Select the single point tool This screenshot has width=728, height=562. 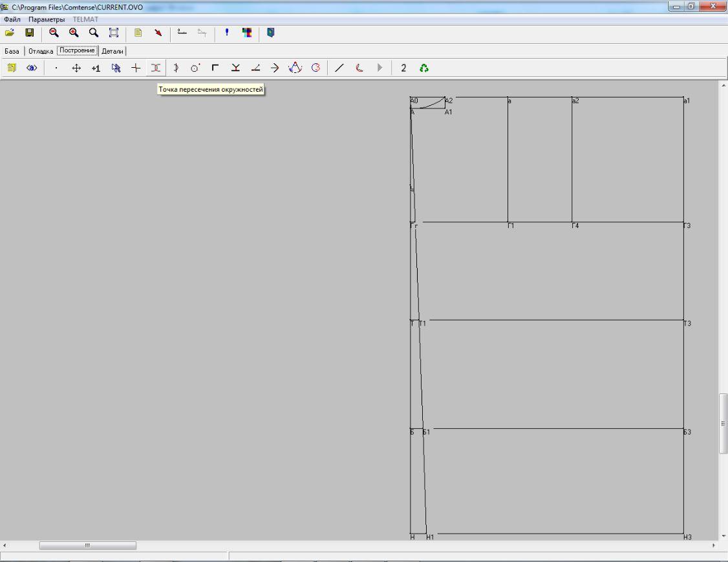[56, 68]
